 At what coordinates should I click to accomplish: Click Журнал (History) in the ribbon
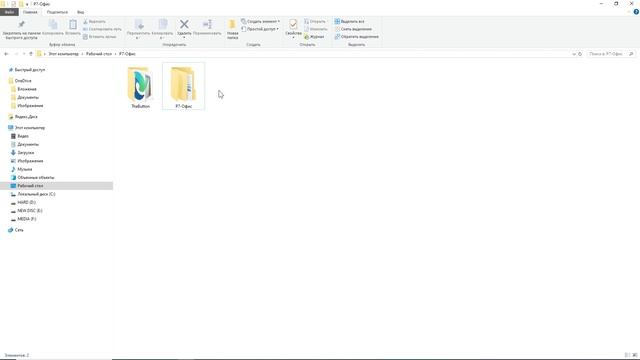(x=314, y=37)
